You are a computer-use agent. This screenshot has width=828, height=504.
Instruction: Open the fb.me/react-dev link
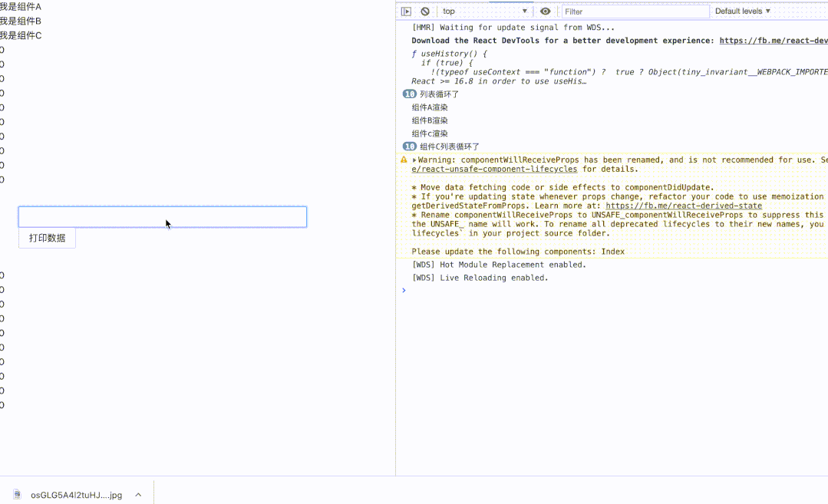click(774, 41)
